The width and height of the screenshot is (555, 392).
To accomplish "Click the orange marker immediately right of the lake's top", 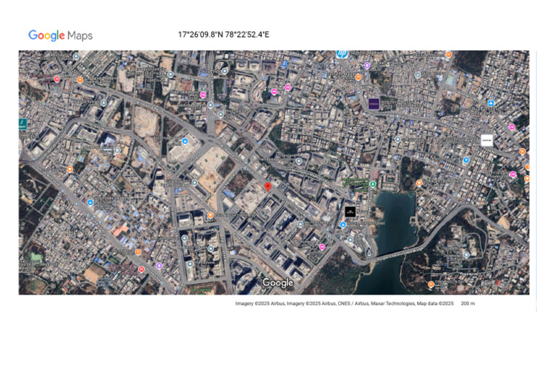I will [419, 183].
